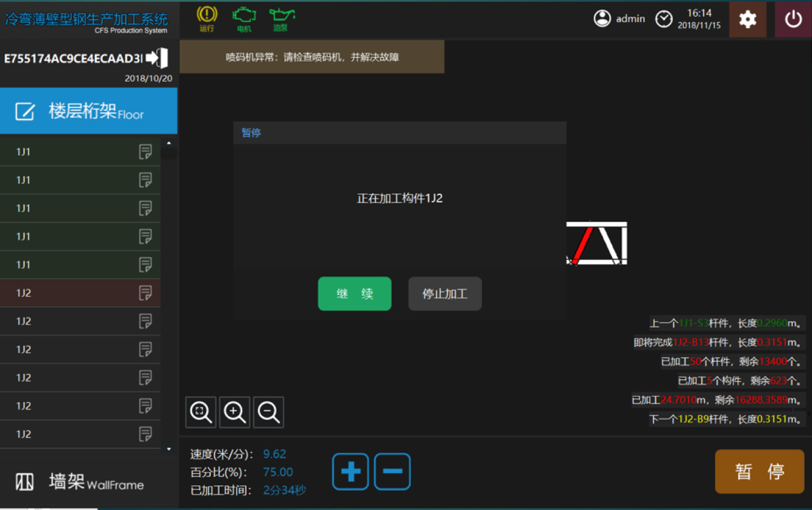The width and height of the screenshot is (812, 510).
Task: Click the oil pump (油泵) icon
Action: pos(281,16)
